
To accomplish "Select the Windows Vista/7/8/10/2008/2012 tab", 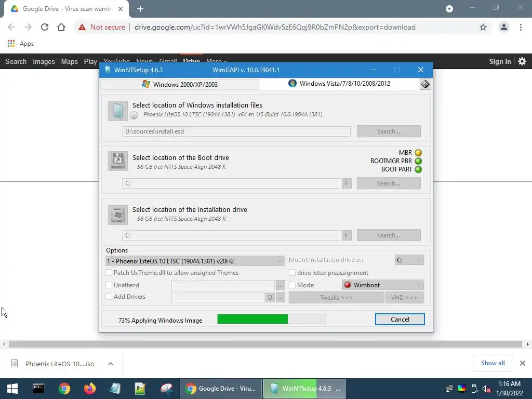I will click(x=339, y=84).
